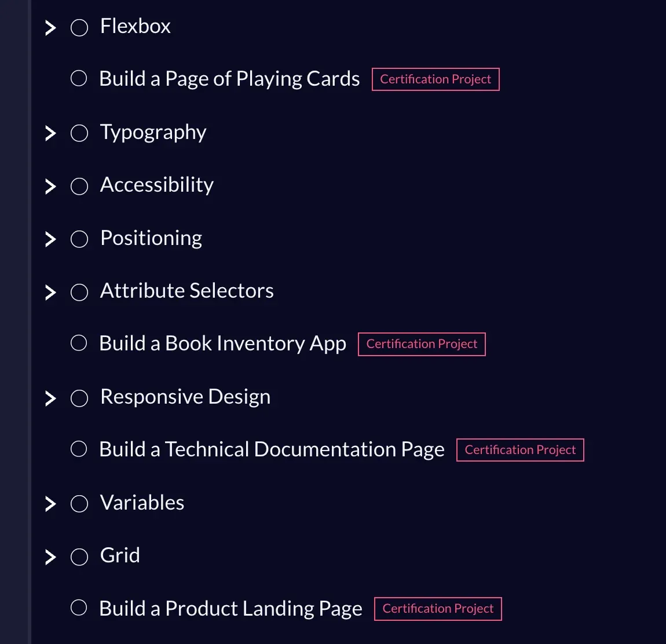Click the Certification Project badge for Playing Cards
The width and height of the screenshot is (666, 644).
point(436,79)
